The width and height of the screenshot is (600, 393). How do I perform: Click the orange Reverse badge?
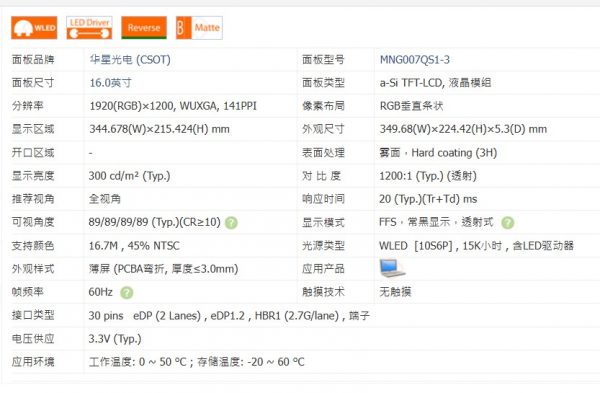coord(144,28)
